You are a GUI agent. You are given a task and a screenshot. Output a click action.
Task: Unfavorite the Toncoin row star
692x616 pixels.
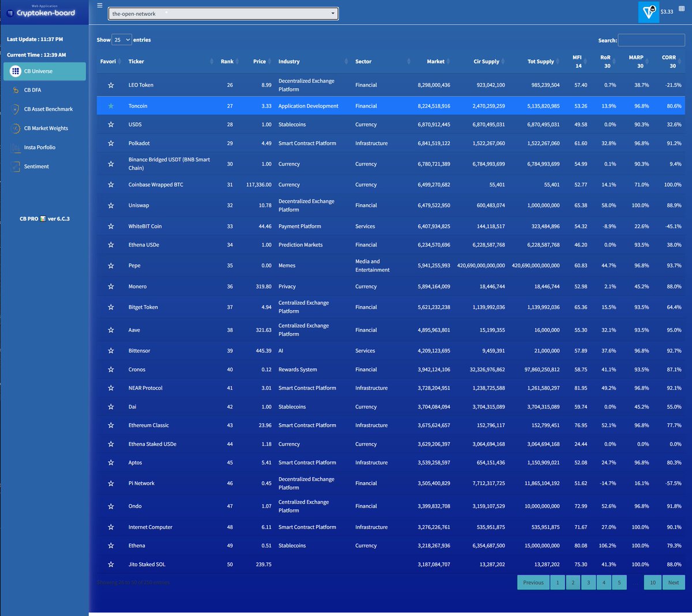point(111,106)
